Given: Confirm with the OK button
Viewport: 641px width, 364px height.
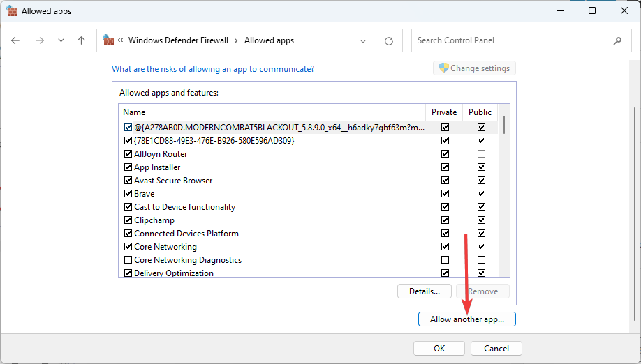Looking at the screenshot, I should [439, 349].
